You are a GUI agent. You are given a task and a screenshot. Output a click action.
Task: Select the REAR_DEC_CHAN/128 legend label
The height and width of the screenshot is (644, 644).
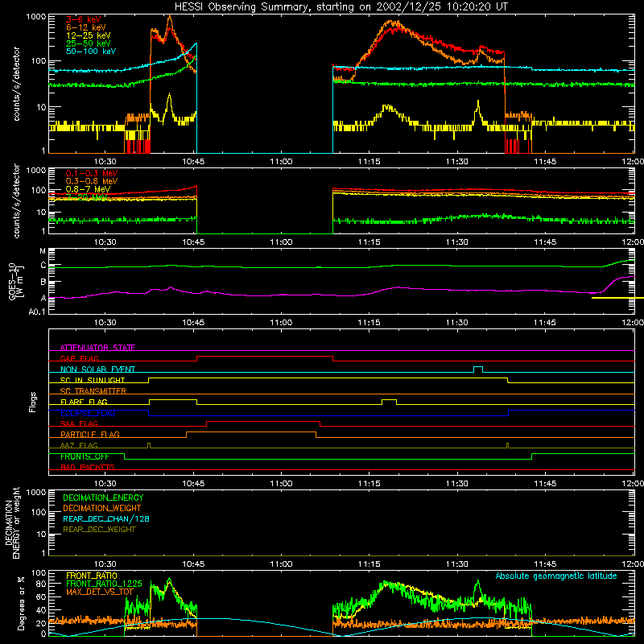(x=106, y=518)
